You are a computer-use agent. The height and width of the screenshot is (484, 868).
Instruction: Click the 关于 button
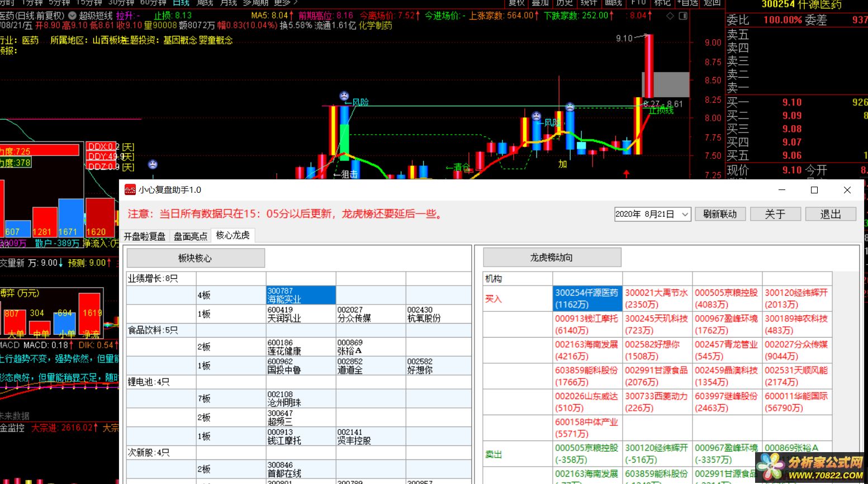[x=775, y=214]
